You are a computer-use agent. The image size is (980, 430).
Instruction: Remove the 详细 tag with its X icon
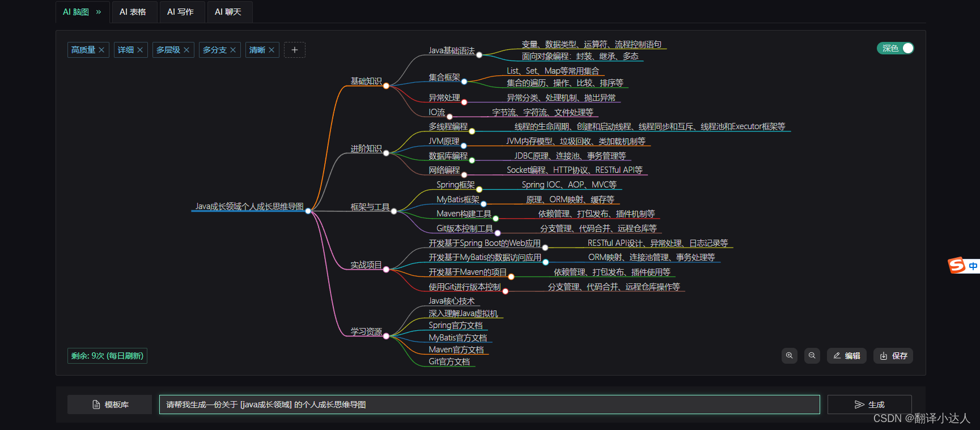[x=140, y=50]
